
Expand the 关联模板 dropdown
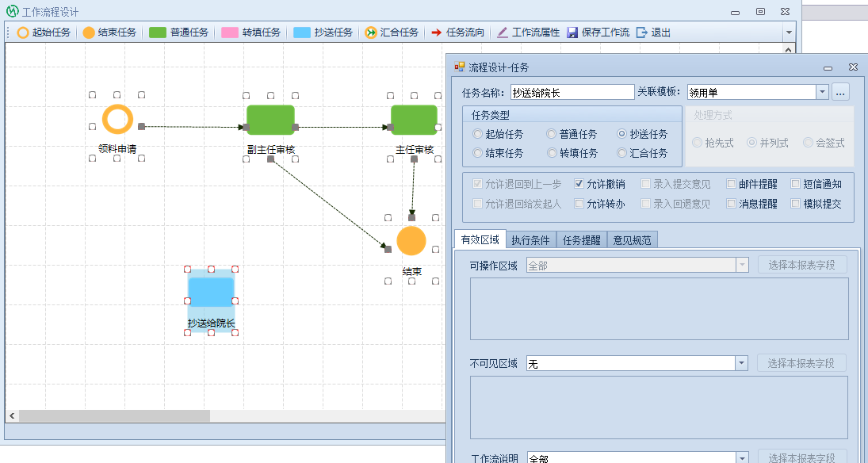(x=822, y=92)
